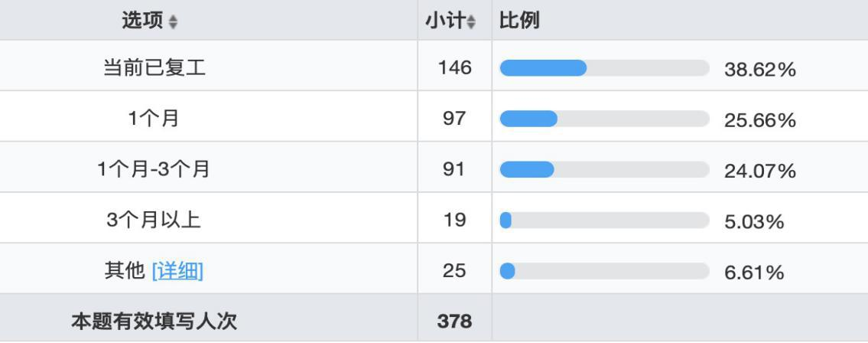Image resolution: width=868 pixels, height=343 pixels.
Task: Select the 3个月以上 option label
Action: coord(154,220)
